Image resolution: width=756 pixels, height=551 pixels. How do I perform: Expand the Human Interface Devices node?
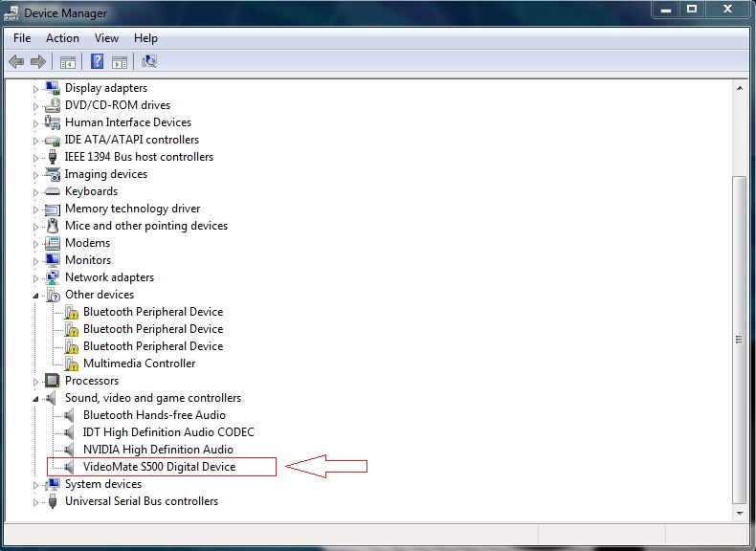click(35, 123)
